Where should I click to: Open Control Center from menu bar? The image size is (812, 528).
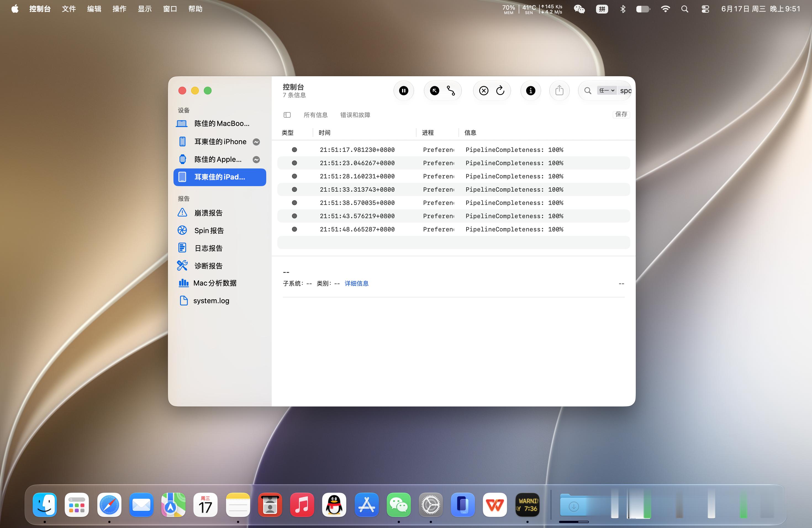[x=705, y=9]
